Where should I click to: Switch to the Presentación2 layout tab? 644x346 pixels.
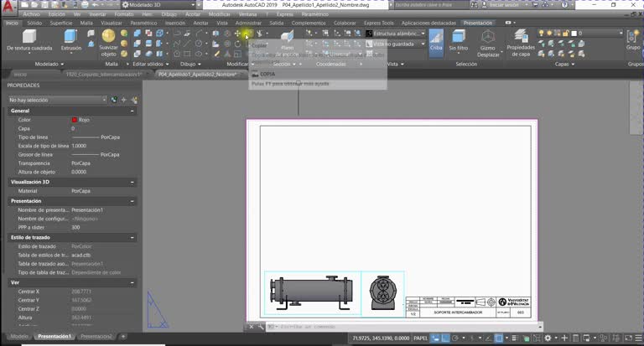tap(96, 336)
